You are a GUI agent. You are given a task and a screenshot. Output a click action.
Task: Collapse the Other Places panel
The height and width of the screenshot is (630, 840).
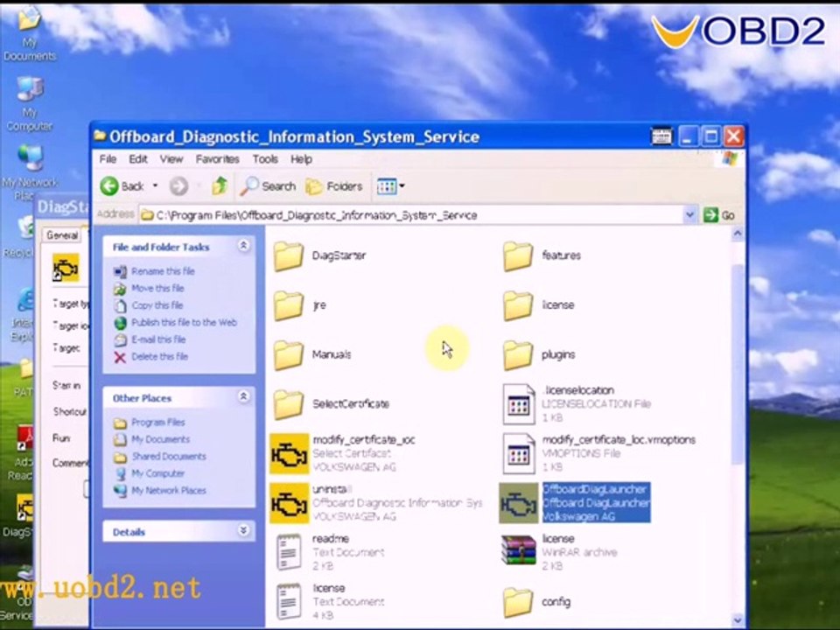(243, 397)
